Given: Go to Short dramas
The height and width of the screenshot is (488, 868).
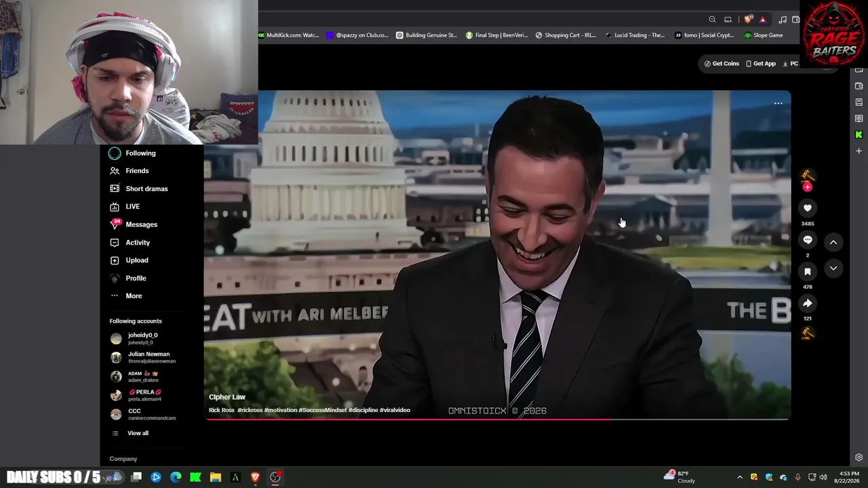Looking at the screenshot, I should pyautogui.click(x=139, y=188).
